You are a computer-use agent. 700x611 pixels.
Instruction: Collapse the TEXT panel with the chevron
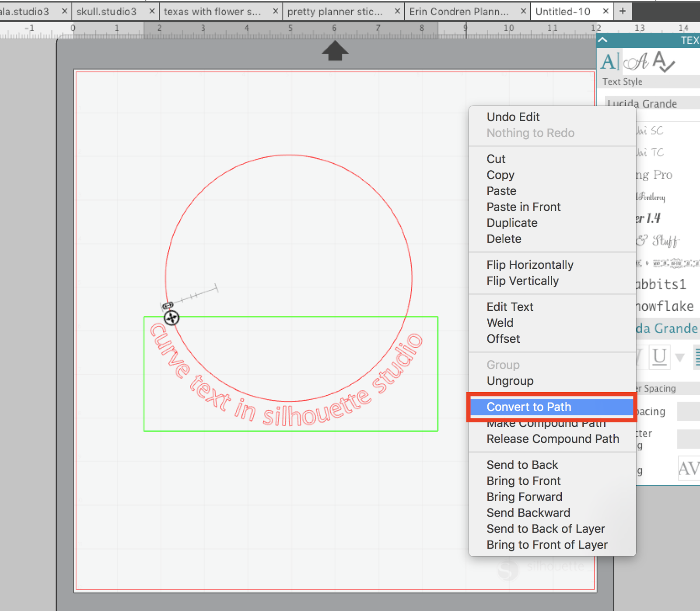pyautogui.click(x=602, y=39)
